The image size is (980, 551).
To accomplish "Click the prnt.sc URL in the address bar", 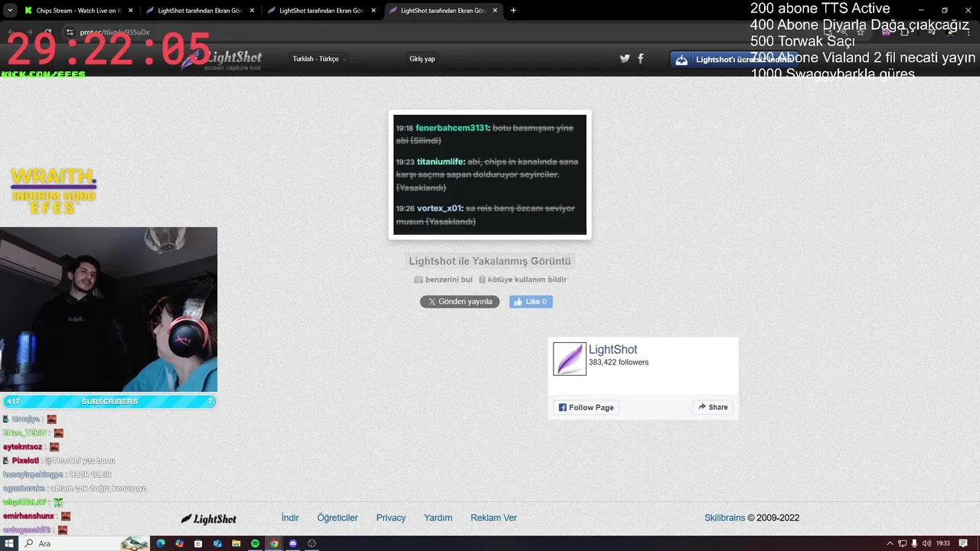I will click(x=115, y=32).
